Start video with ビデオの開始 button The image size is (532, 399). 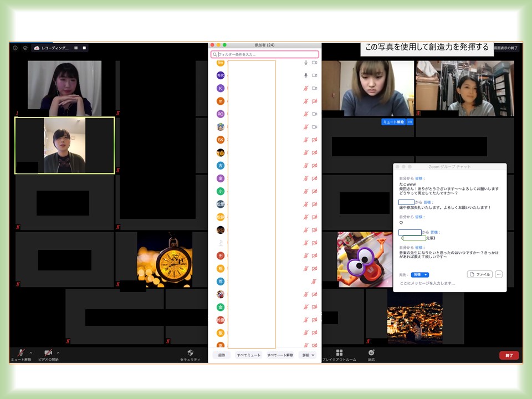[48, 355]
